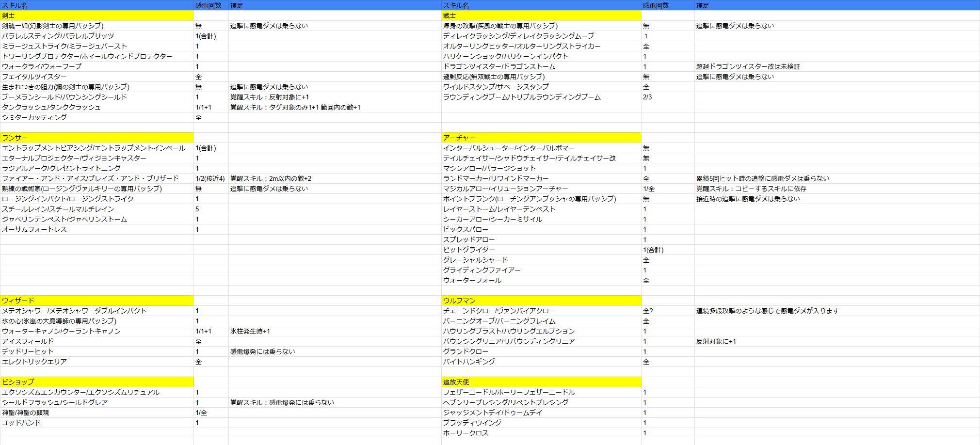Select the ランサー category header cell
980x445 pixels.
click(x=97, y=138)
